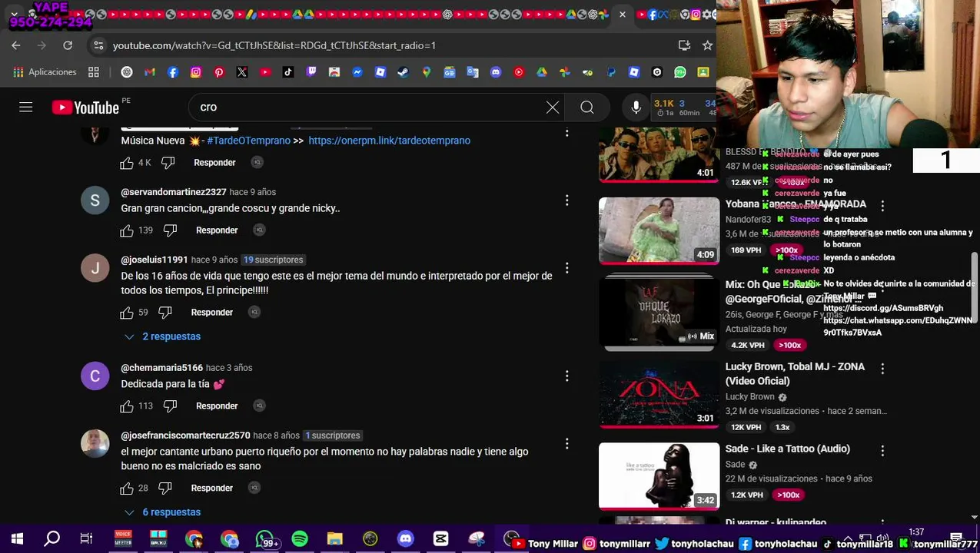Click the 19 suscriptores badge
Viewport: 980px width, 553px height.
pyautogui.click(x=273, y=260)
